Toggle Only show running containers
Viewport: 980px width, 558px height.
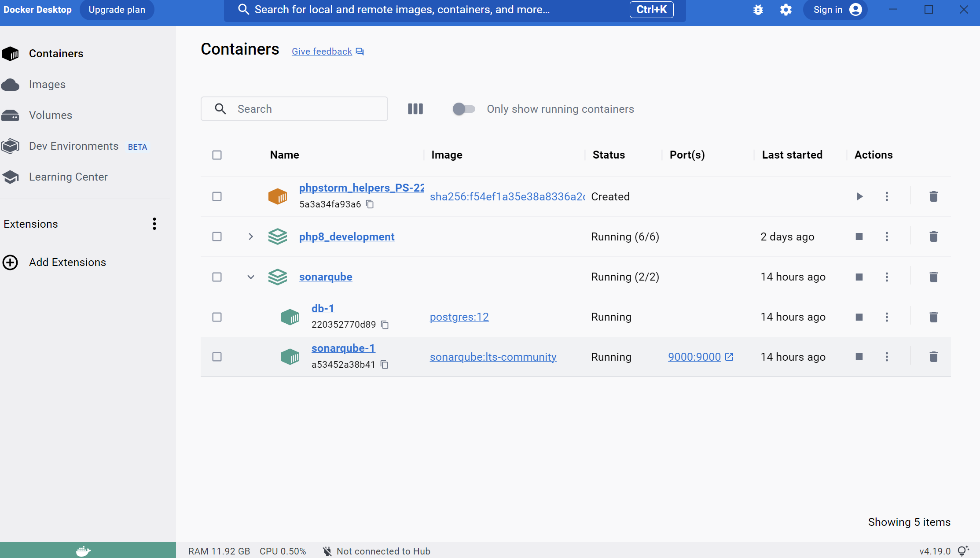(x=464, y=109)
